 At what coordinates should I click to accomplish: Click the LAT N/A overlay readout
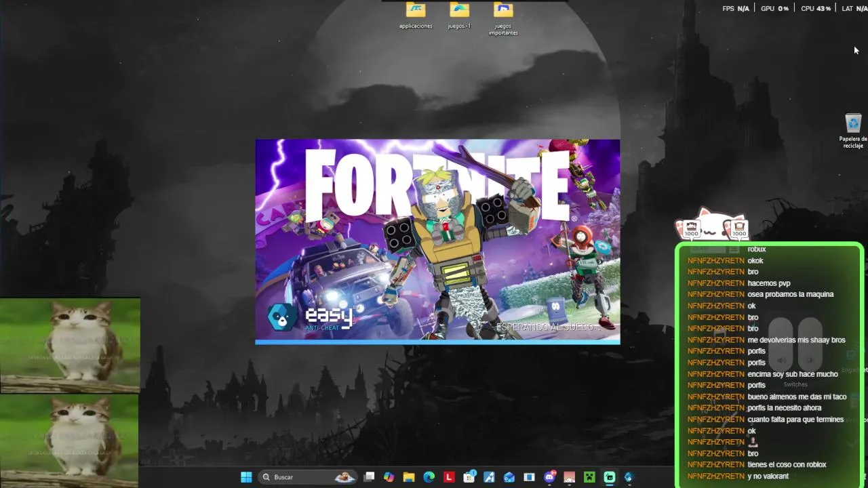pos(854,9)
